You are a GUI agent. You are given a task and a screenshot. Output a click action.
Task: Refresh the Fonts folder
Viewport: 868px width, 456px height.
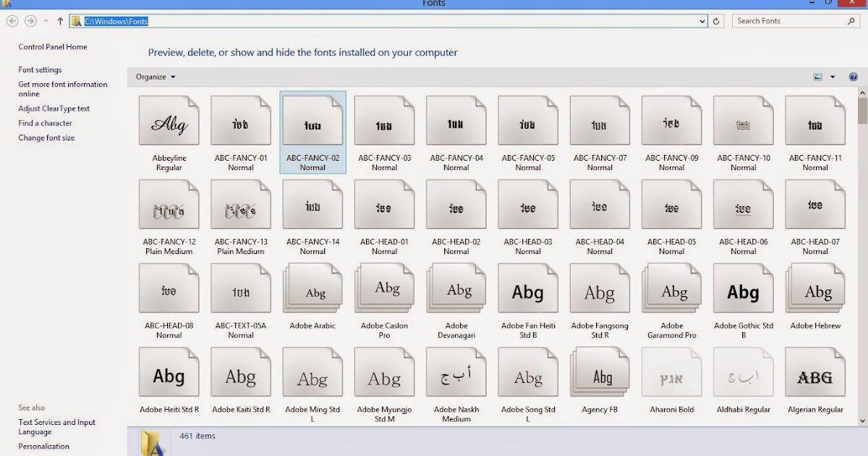click(717, 21)
